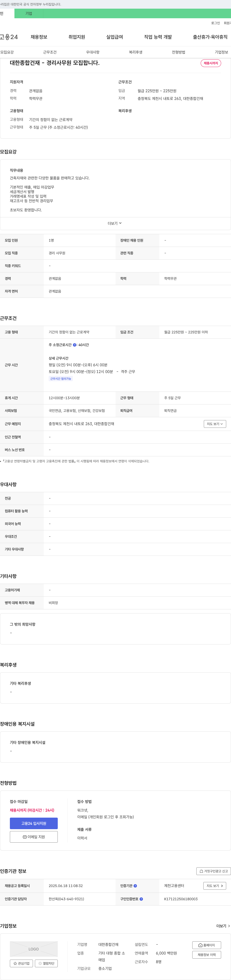Click the 채용시까지 (마감시간 : 24시) deadline text

32,810
